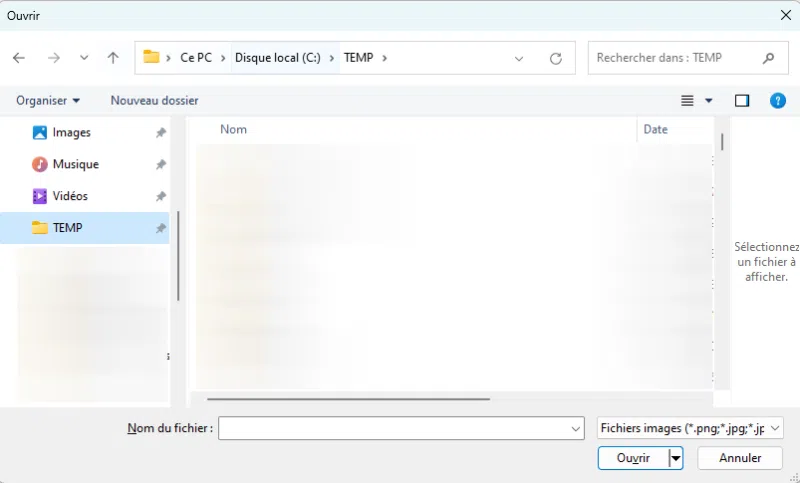Viewport: 800px width, 483px height.
Task: Open help via the blue question icon
Action: (778, 100)
